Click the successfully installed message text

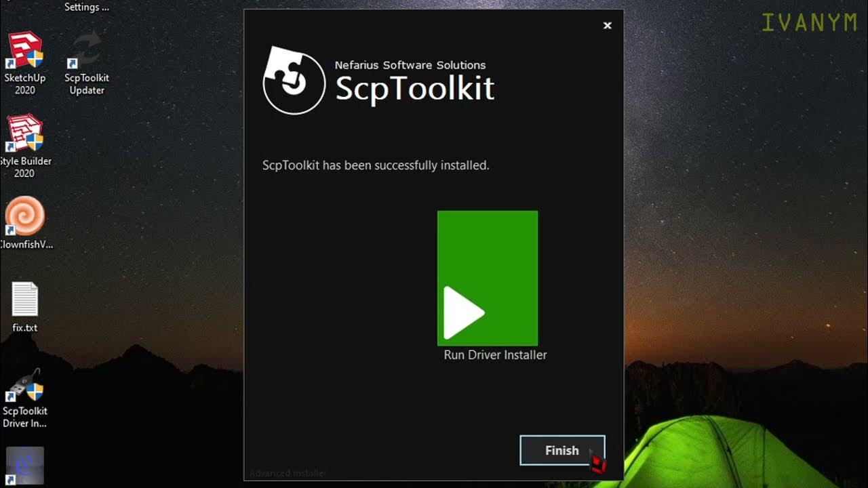pos(376,165)
